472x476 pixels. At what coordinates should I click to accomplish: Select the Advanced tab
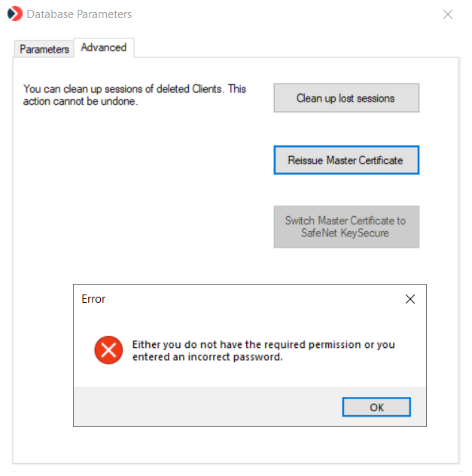tap(104, 47)
